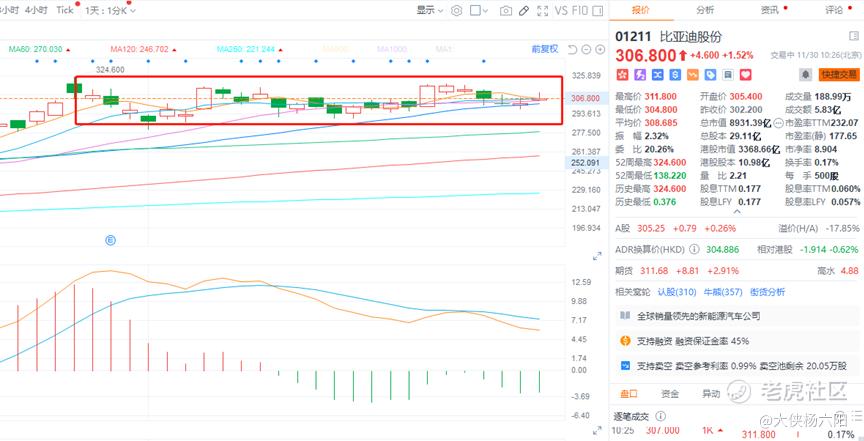Collapse the quote details with the chevron
The image size is (864, 441).
coord(738,212)
